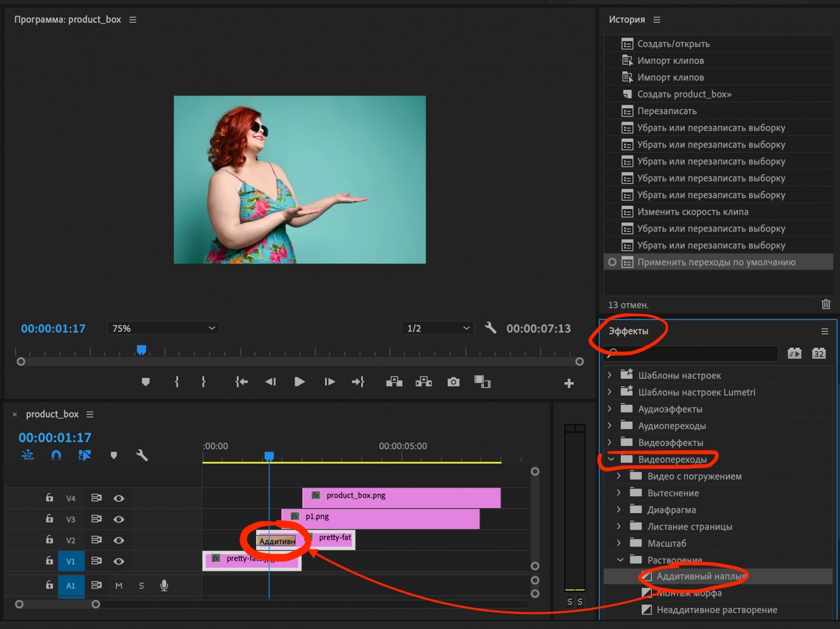Open program monitor settings wrench
The width and height of the screenshot is (840, 629).
(490, 328)
